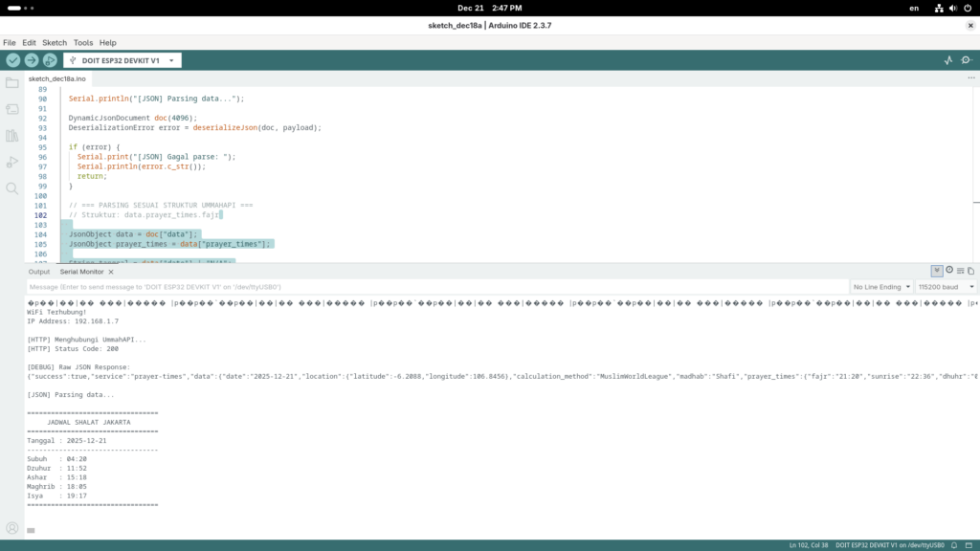Image resolution: width=980 pixels, height=551 pixels.
Task: Open the Boards Manager sidebar icon
Action: pyautogui.click(x=12, y=110)
